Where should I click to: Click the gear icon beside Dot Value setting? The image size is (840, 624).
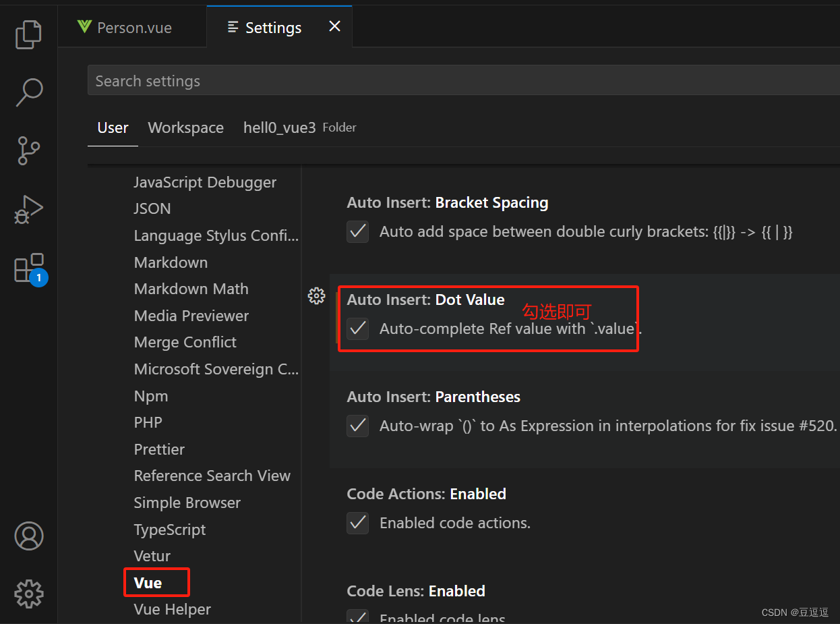click(x=316, y=295)
